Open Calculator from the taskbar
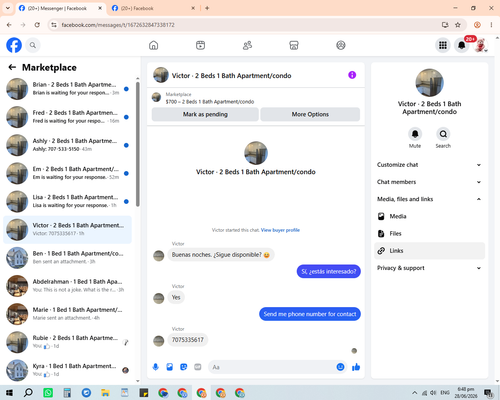500x400 pixels. (x=67, y=393)
